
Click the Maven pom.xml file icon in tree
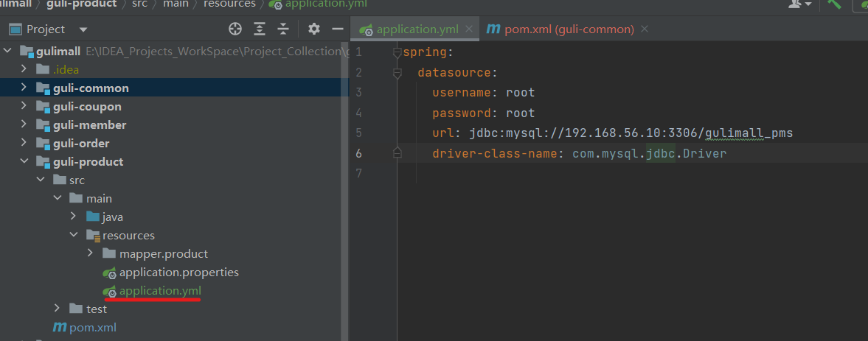tap(59, 327)
